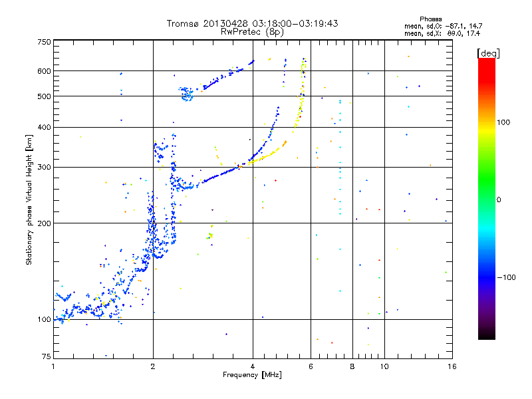
Task: Click the black bottom of the colorbar
Action: click(487, 334)
